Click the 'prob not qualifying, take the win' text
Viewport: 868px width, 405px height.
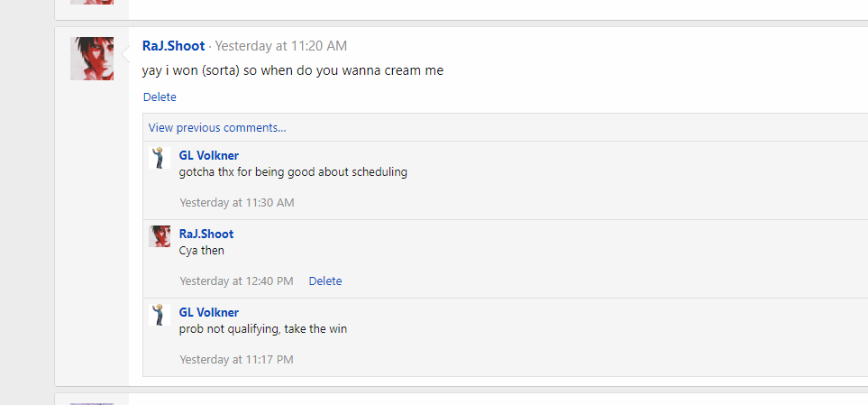[x=263, y=329]
